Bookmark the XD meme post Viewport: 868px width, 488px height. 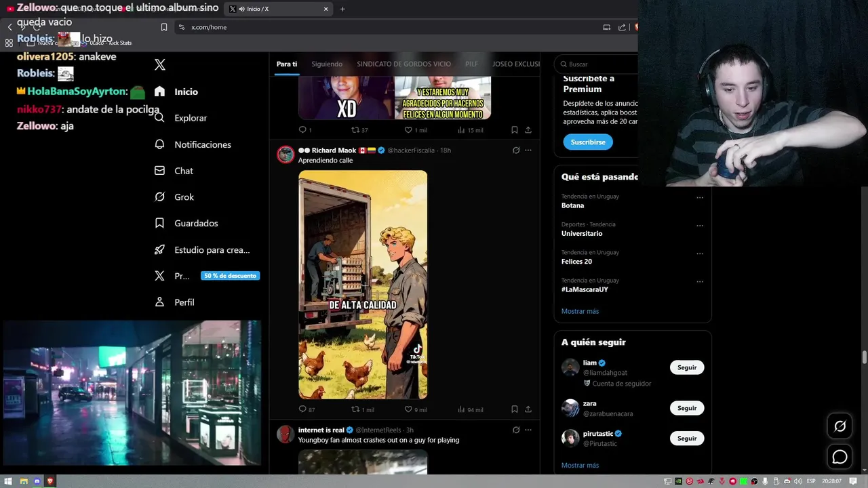point(514,130)
